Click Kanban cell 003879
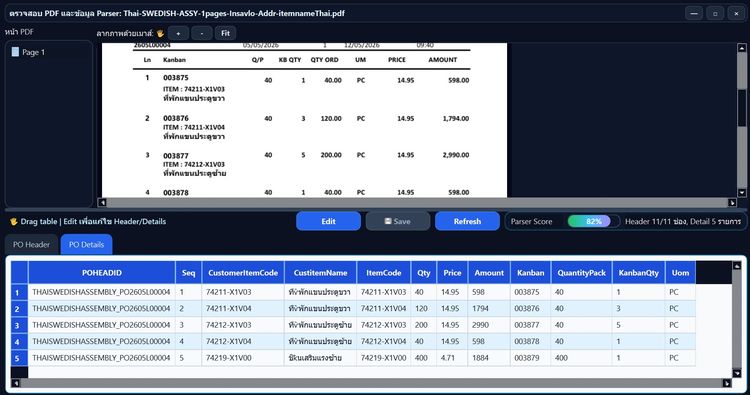750x395 pixels. tap(530, 358)
